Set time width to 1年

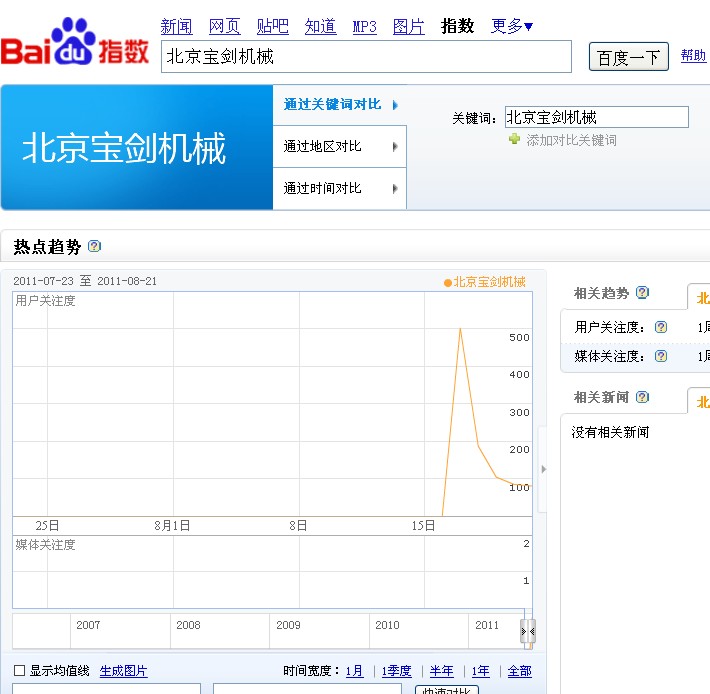[480, 670]
